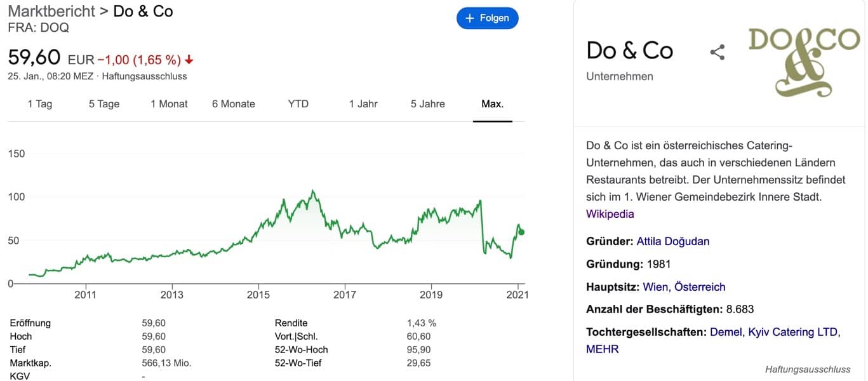This screenshot has height=381, width=868.
Task: Click the Marktkap. value 566,13 Mio.
Action: 166,363
